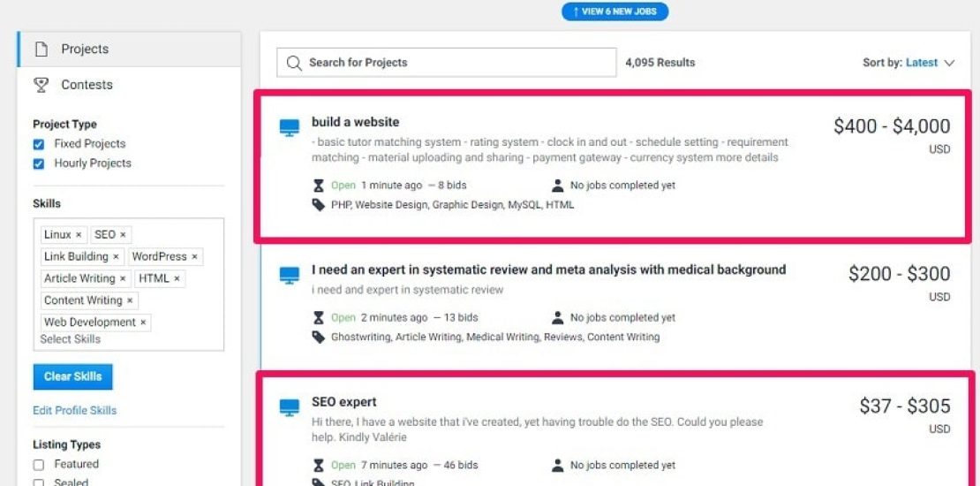Image resolution: width=980 pixels, height=486 pixels.
Task: Uncheck the Fixed Projects checkbox
Action: [x=39, y=144]
